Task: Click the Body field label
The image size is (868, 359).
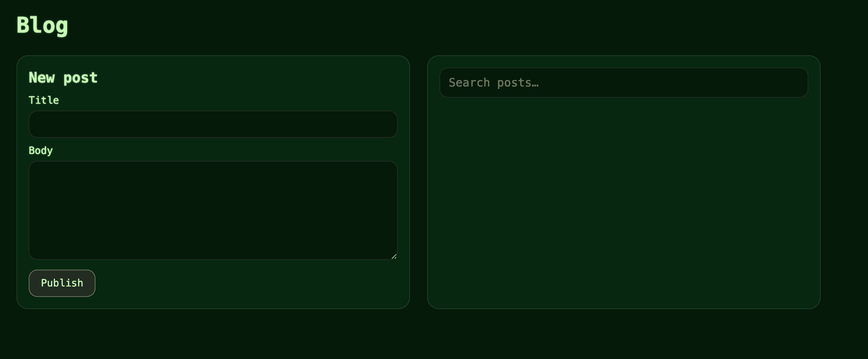Action: tap(41, 150)
